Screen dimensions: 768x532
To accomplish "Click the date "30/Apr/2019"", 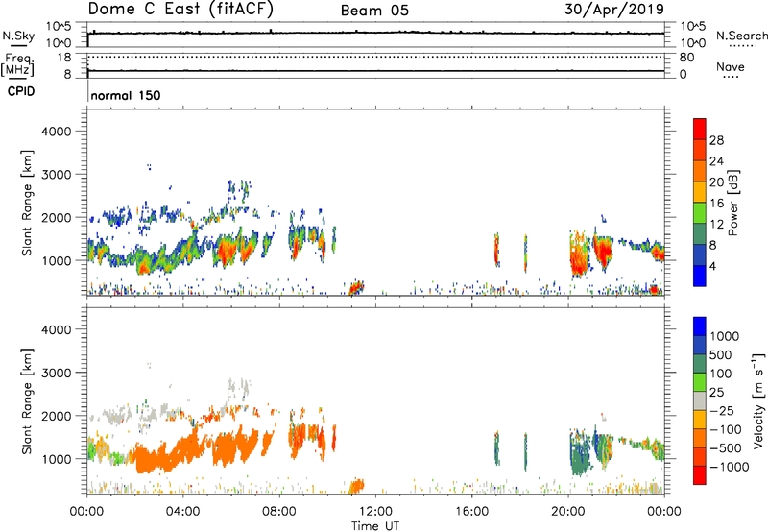I will point(613,9).
